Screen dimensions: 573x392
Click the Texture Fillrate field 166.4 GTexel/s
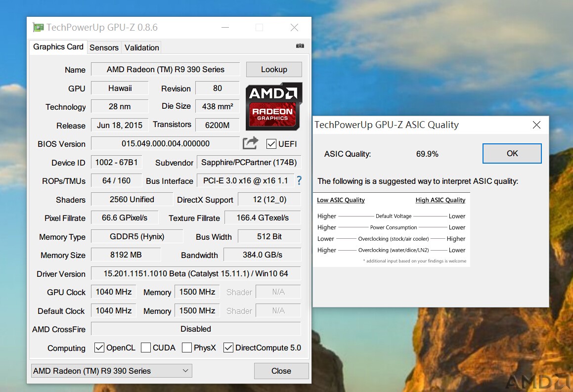(x=263, y=218)
